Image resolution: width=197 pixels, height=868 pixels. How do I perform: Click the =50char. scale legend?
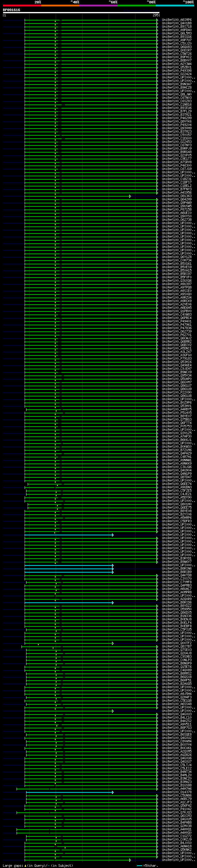pos(148,866)
